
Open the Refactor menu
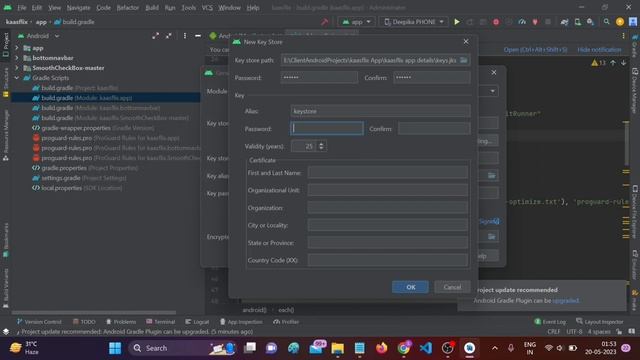click(128, 7)
